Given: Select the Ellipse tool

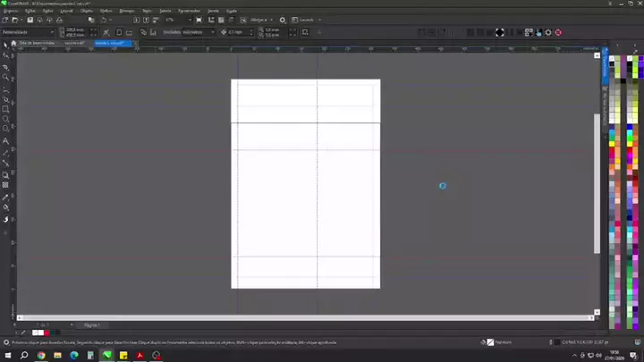Looking at the screenshot, I should [x=6, y=119].
